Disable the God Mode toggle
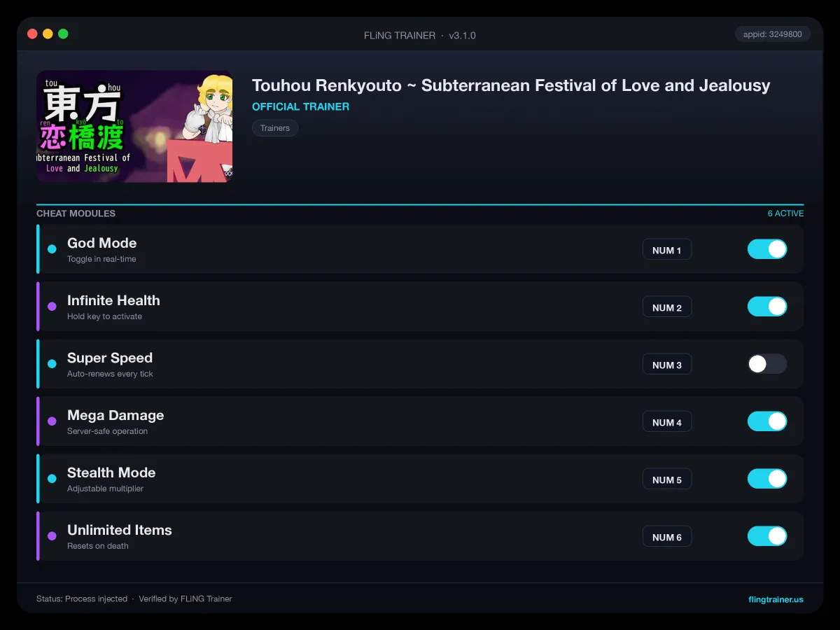This screenshot has height=630, width=840. click(x=767, y=249)
